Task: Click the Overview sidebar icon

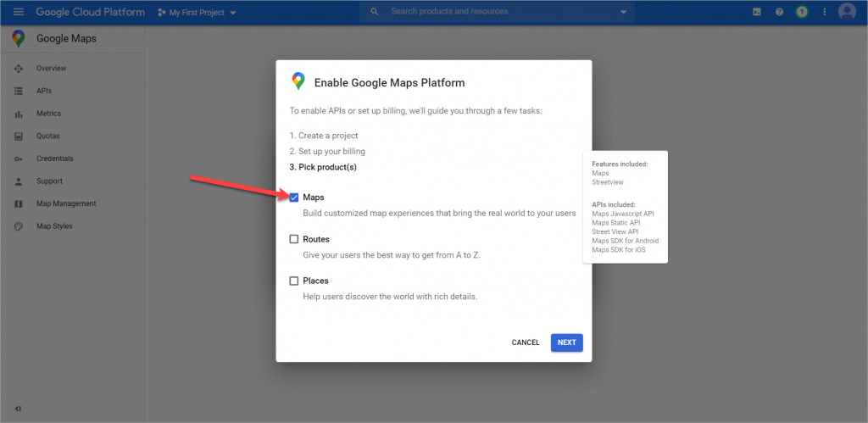Action: click(19, 69)
